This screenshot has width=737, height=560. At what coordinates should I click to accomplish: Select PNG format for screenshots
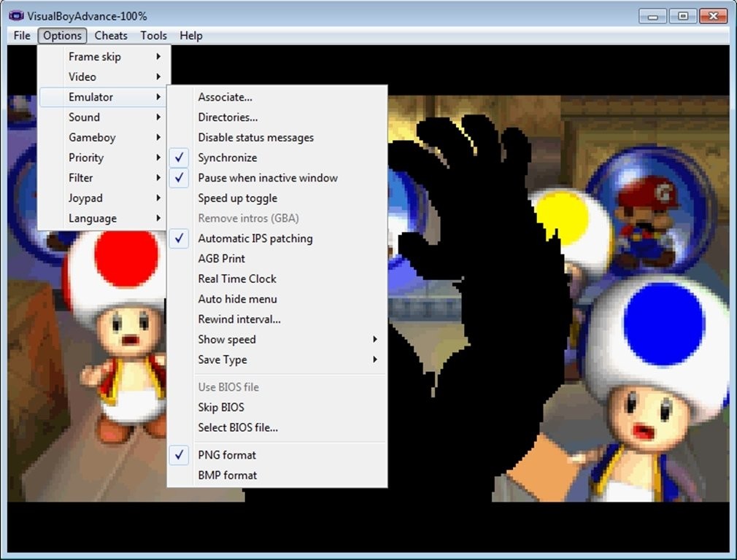pyautogui.click(x=277, y=455)
